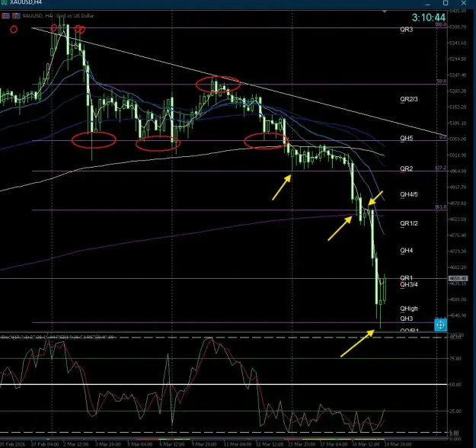Click the 2 Mar 12:00 time label
476x448 pixels.
pos(75,444)
